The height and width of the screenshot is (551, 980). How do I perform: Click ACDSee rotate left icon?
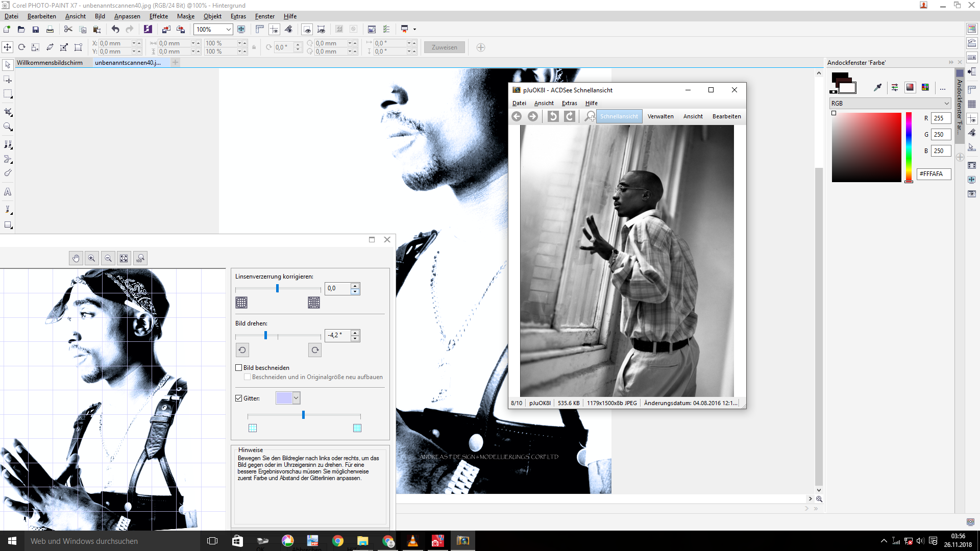553,116
